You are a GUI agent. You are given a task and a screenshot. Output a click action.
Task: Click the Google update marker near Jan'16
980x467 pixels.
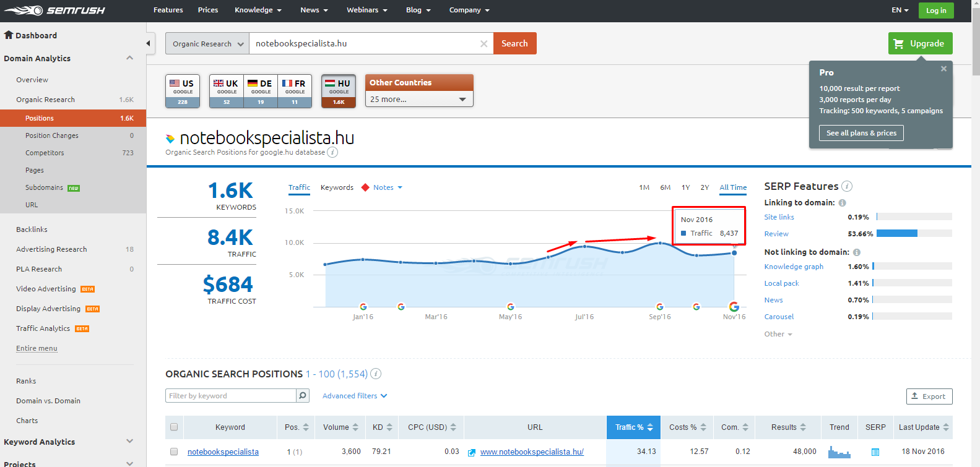363,307
